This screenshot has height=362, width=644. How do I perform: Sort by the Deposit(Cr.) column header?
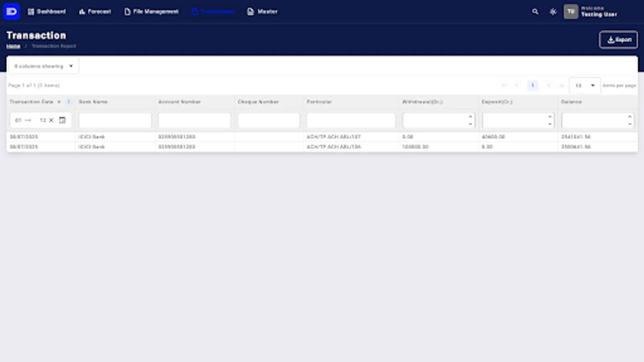(497, 102)
